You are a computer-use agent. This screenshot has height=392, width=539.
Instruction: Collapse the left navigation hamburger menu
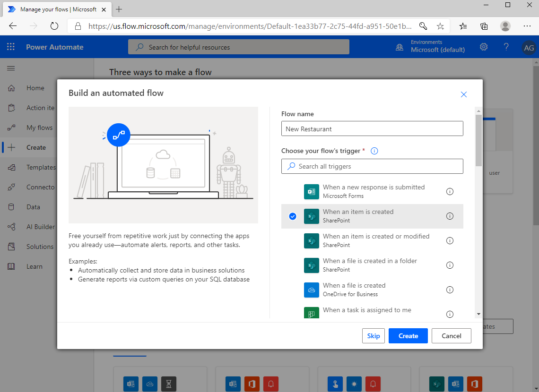(11, 68)
